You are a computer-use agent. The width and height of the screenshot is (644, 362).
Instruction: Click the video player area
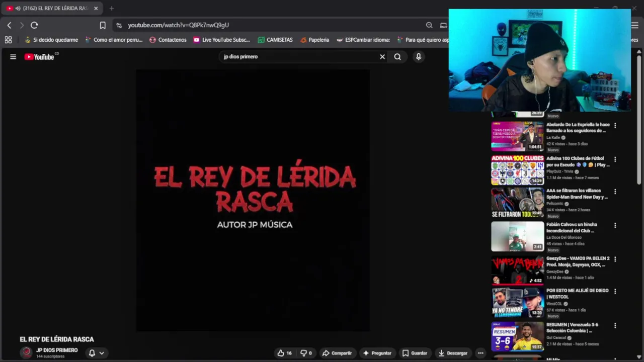(x=253, y=200)
